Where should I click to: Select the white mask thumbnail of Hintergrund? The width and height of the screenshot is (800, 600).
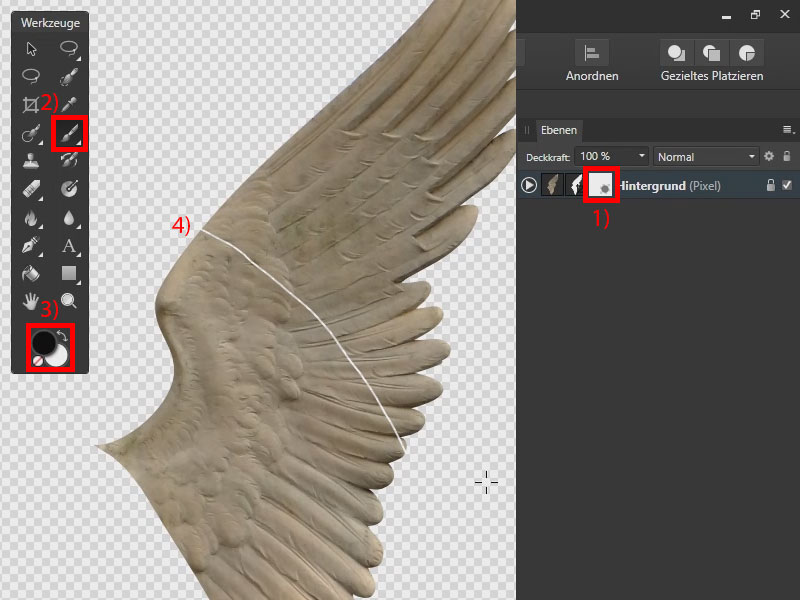click(601, 185)
